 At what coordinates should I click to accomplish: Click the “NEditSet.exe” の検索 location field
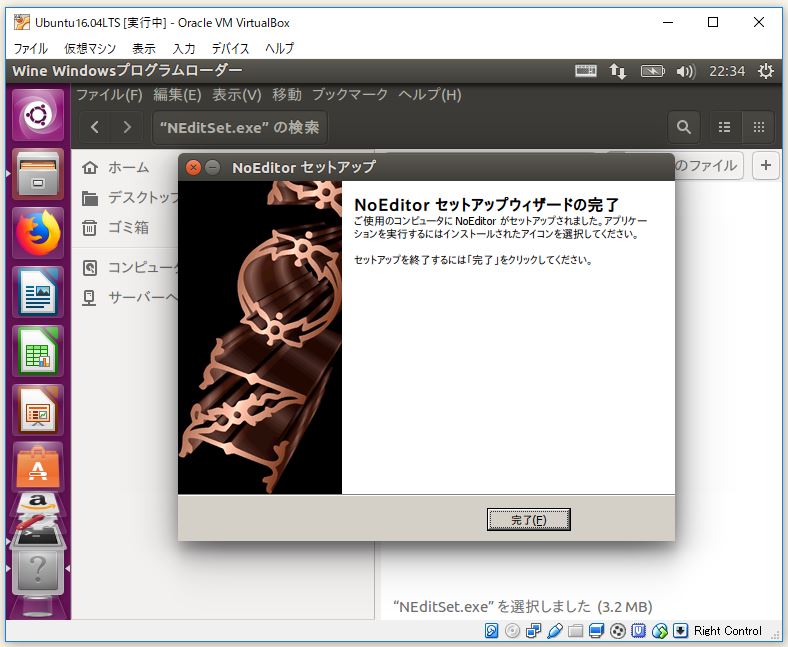click(240, 127)
